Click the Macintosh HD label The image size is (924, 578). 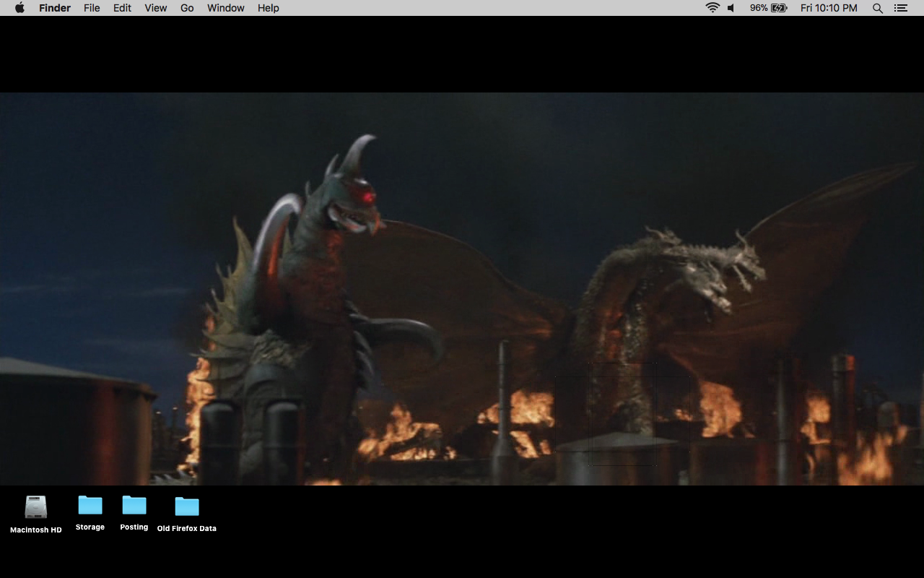[x=36, y=530]
